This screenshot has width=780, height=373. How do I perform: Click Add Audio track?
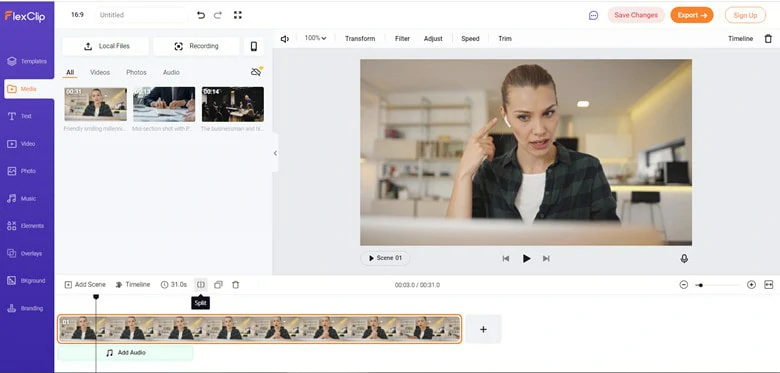[125, 353]
